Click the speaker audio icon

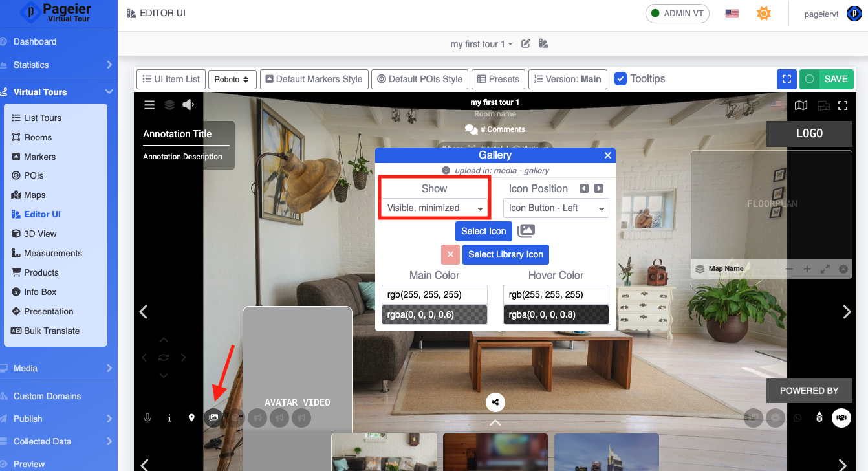(188, 105)
